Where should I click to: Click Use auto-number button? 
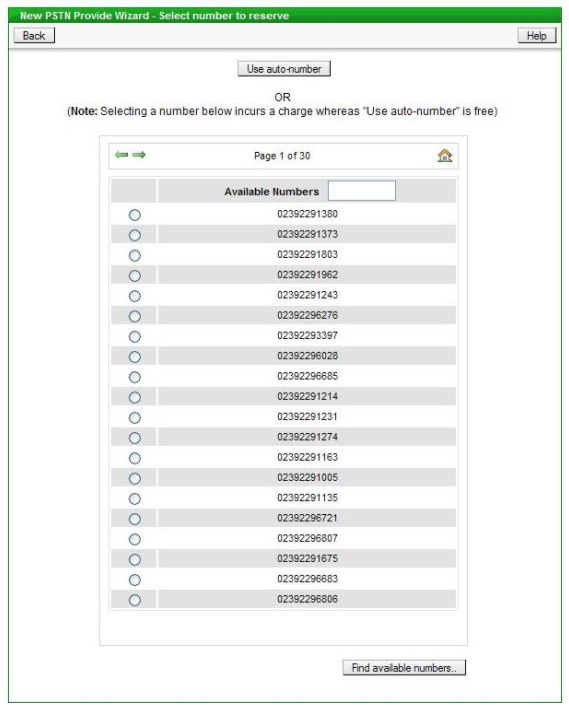284,69
